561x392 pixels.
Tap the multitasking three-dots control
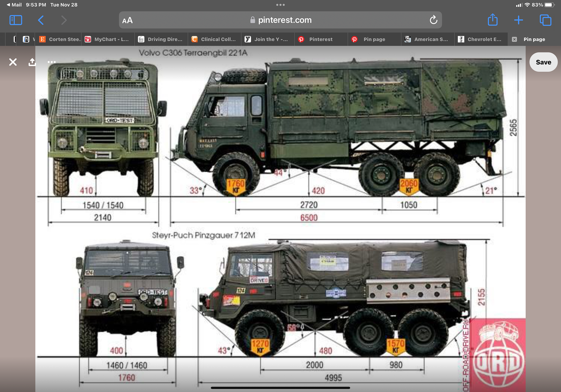(x=280, y=5)
